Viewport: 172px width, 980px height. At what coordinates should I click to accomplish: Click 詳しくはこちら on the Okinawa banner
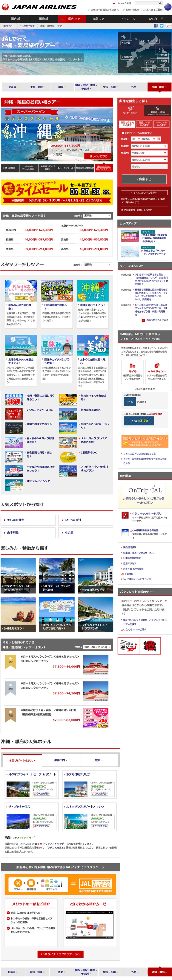(x=98, y=156)
